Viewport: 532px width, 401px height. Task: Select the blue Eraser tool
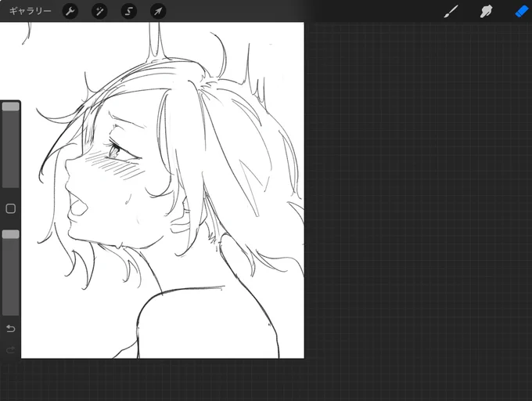[x=522, y=12]
